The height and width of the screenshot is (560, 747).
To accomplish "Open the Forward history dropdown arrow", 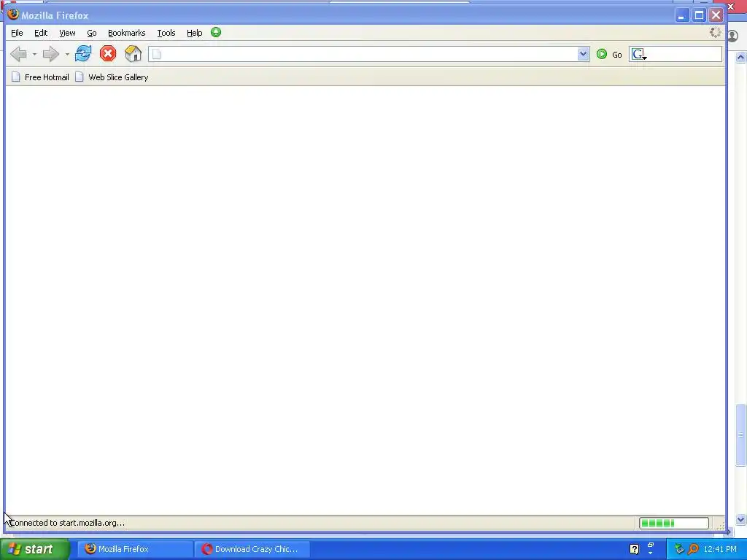I will coord(67,54).
